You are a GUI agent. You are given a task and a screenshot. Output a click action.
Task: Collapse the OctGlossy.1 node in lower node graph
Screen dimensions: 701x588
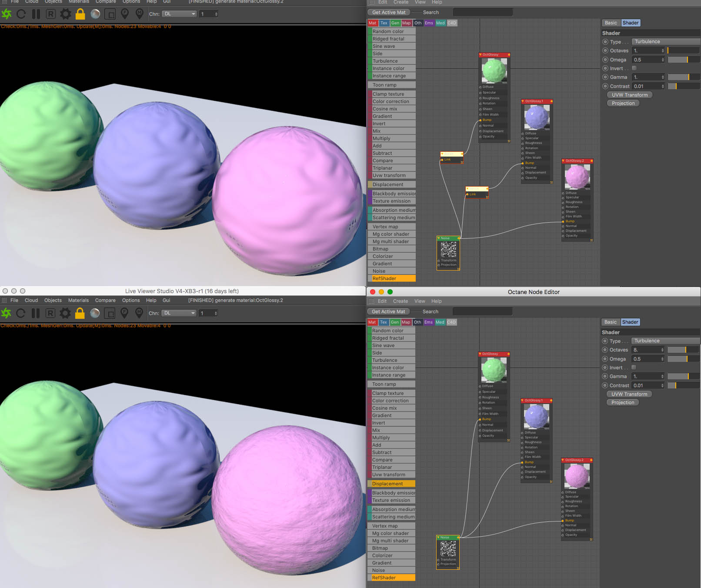click(522, 401)
